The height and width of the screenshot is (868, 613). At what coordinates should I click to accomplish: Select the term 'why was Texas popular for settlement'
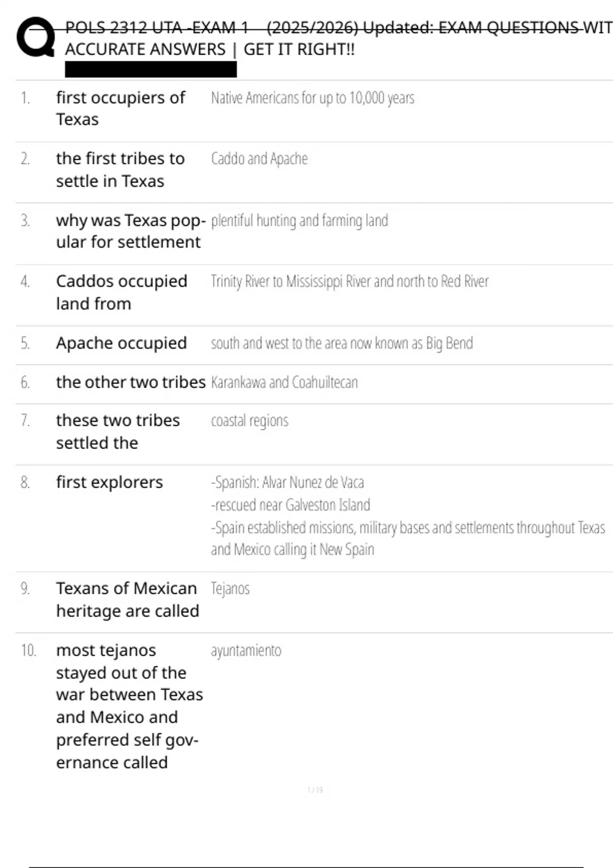pos(130,231)
